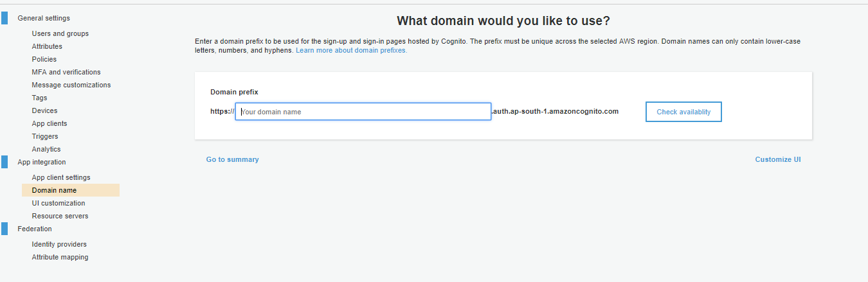
Task: Open Identity providers page
Action: tap(59, 244)
